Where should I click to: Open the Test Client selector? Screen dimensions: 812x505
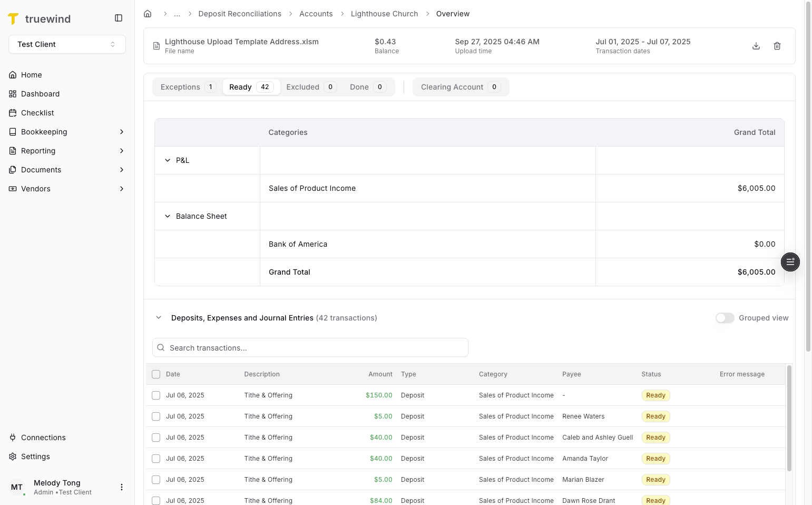click(67, 44)
